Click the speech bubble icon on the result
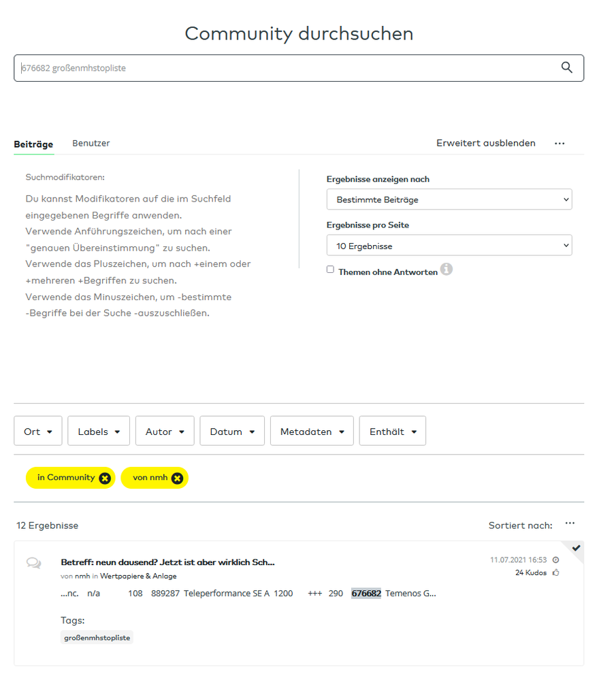This screenshot has height=680, width=616. tap(33, 563)
